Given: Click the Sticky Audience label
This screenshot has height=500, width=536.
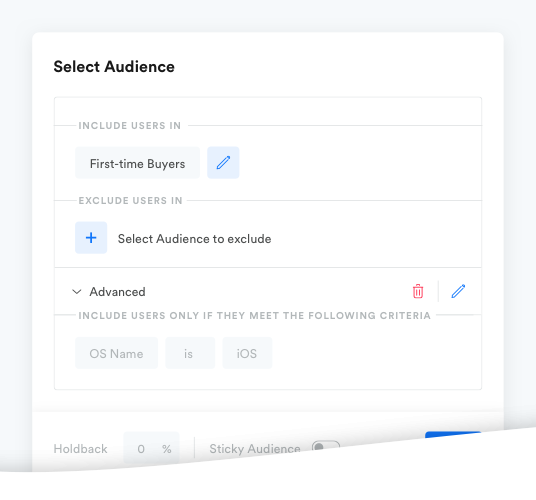Looking at the screenshot, I should point(255,448).
